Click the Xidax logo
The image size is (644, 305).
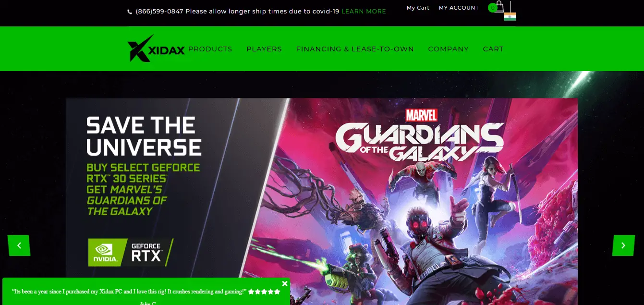click(x=156, y=49)
